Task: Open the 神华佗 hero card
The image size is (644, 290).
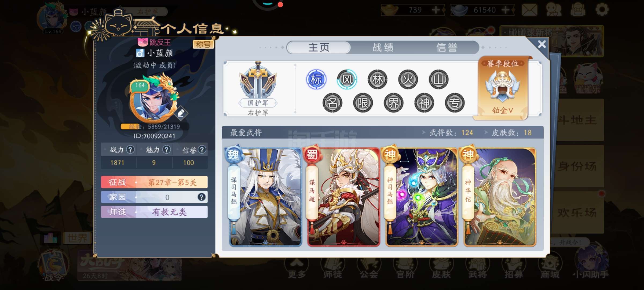Action: point(500,197)
